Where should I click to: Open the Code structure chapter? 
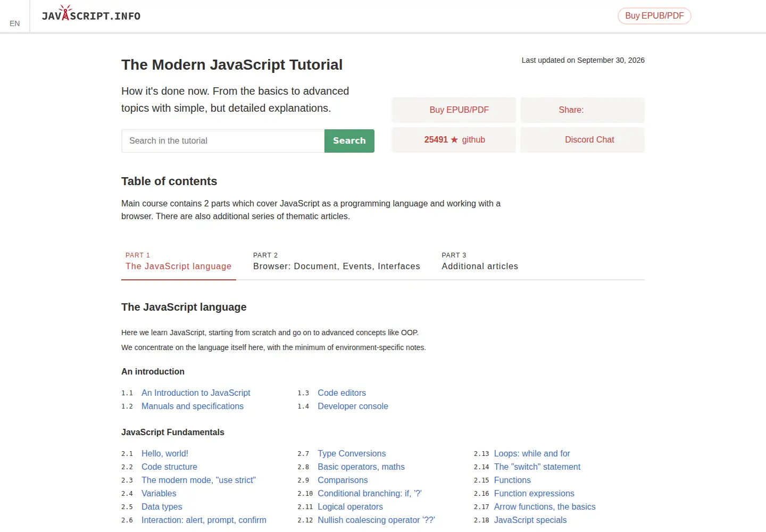point(169,467)
